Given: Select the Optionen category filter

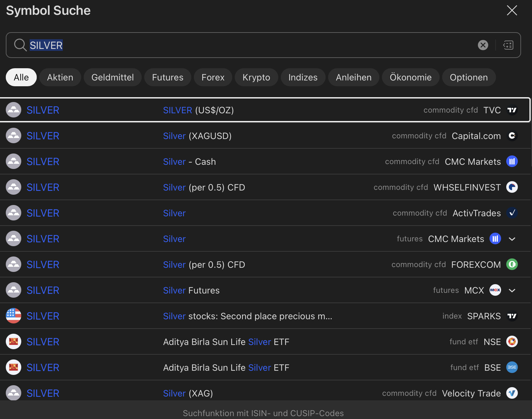Looking at the screenshot, I should point(469,77).
